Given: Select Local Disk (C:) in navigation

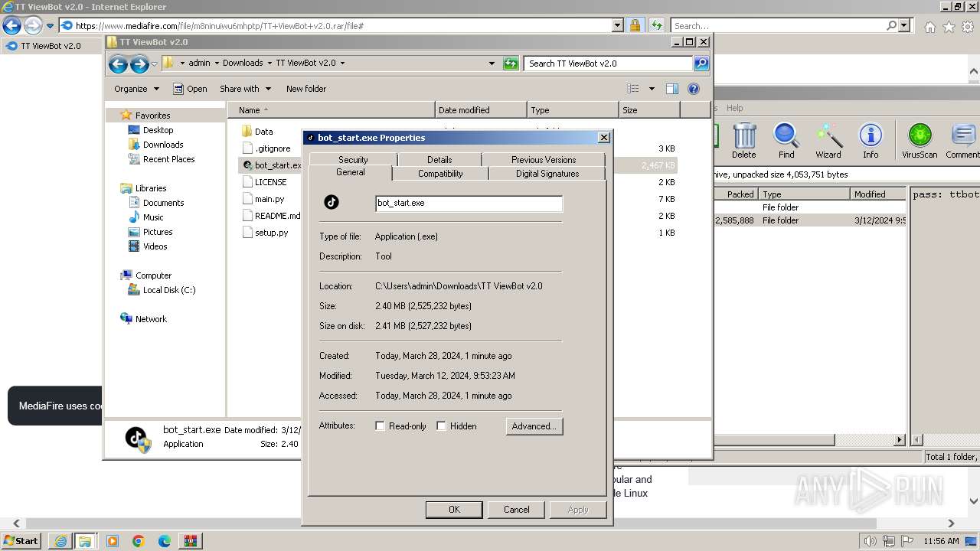Looking at the screenshot, I should click(x=169, y=290).
